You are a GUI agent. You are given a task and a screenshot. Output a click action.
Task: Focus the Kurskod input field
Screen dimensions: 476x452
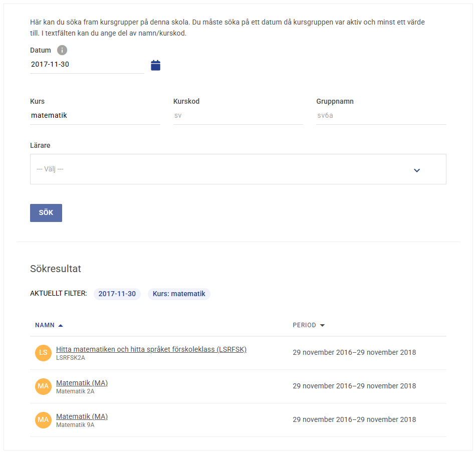[238, 116]
